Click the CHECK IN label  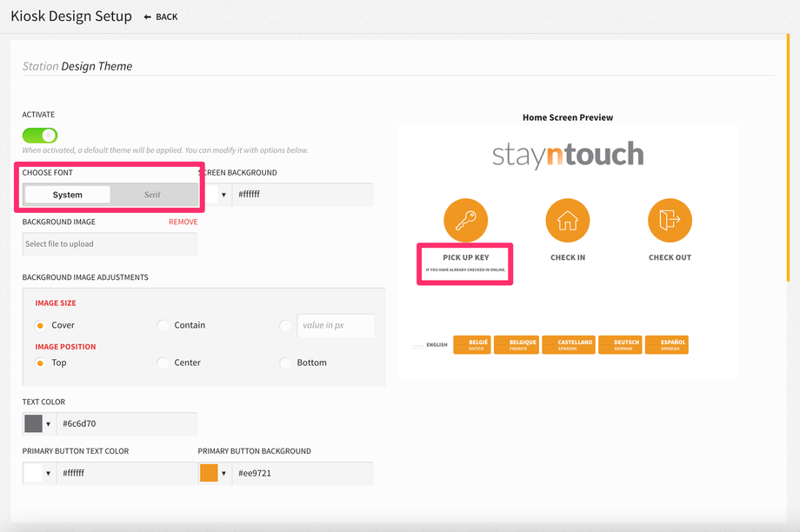tap(568, 257)
